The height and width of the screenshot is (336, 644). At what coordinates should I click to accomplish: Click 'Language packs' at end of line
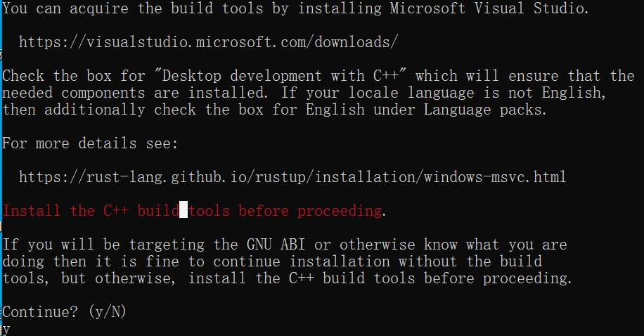click(x=485, y=110)
